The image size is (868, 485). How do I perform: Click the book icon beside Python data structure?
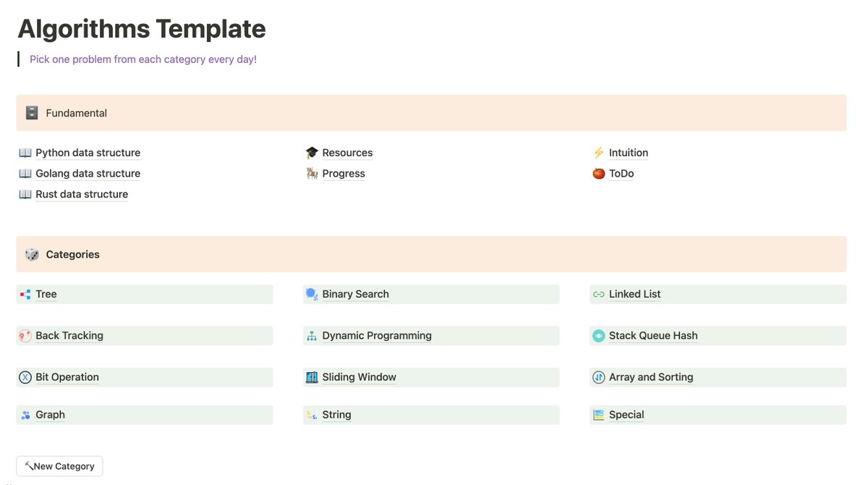point(25,153)
